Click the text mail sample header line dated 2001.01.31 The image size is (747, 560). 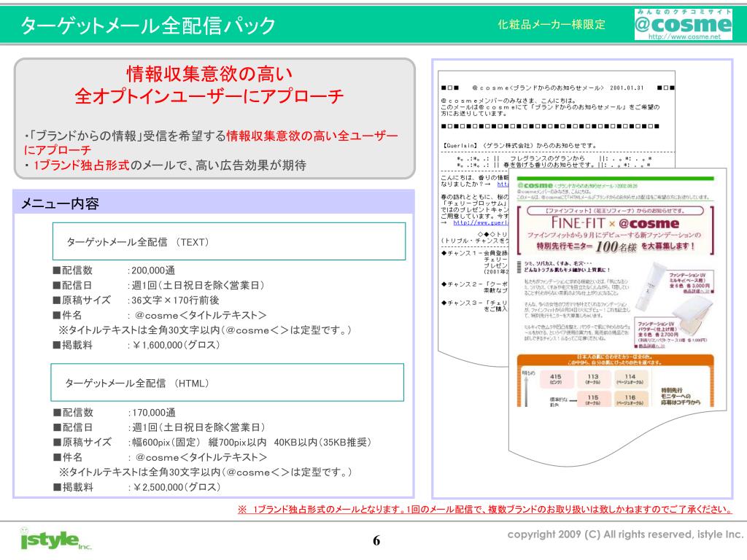click(557, 87)
